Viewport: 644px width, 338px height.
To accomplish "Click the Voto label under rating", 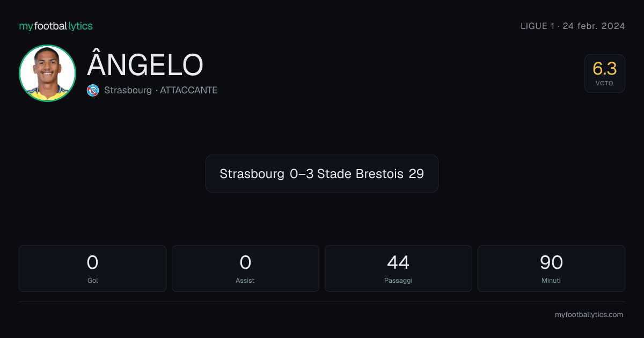I will point(604,84).
